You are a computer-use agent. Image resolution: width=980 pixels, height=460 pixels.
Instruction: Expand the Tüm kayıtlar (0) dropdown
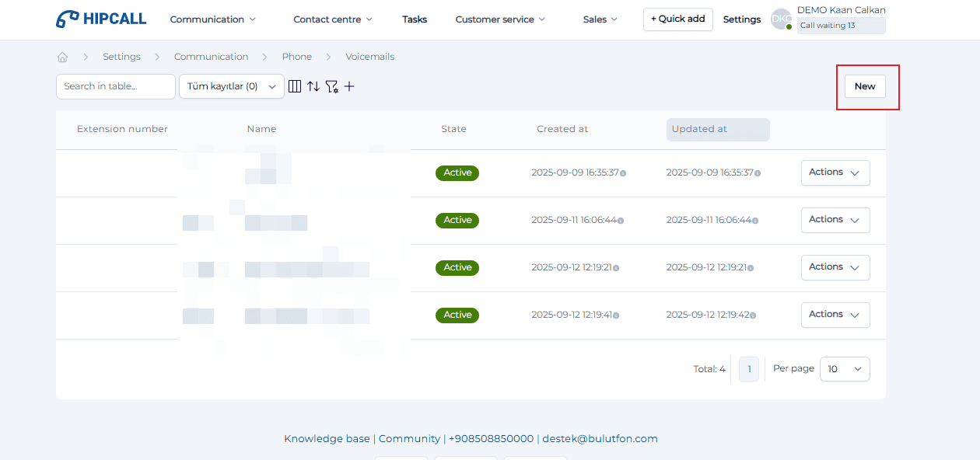pyautogui.click(x=231, y=86)
